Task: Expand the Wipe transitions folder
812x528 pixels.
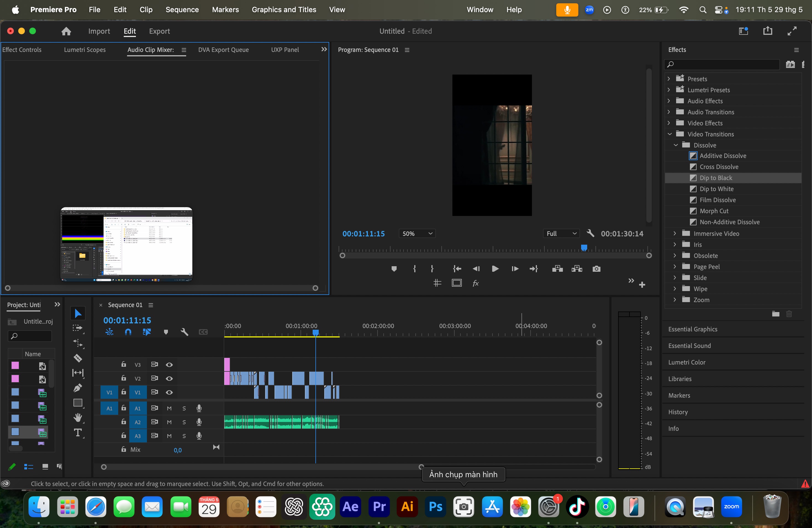Action: (x=674, y=289)
